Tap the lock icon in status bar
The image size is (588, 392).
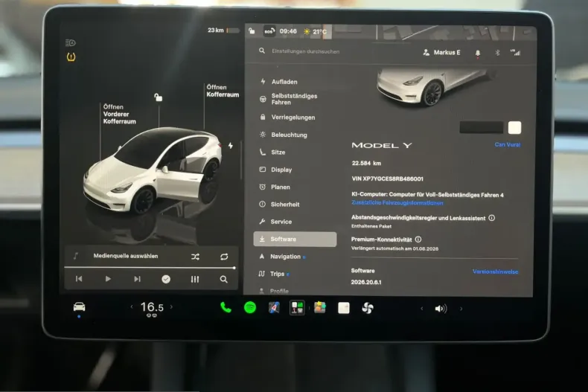(252, 30)
